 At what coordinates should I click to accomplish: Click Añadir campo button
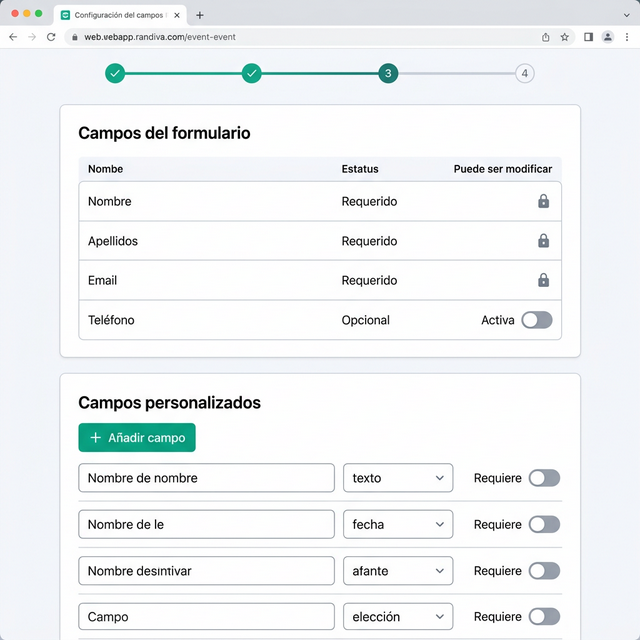point(137,438)
